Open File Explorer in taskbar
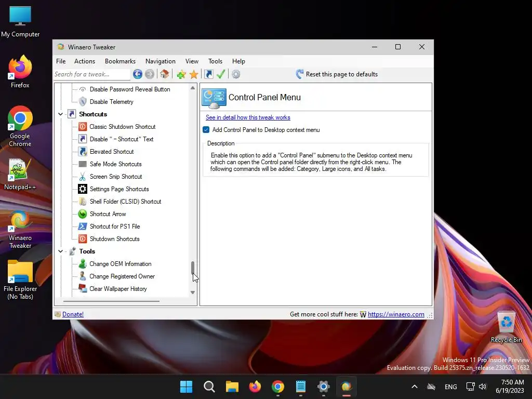Screen dimensions: 532x399 click(232, 387)
